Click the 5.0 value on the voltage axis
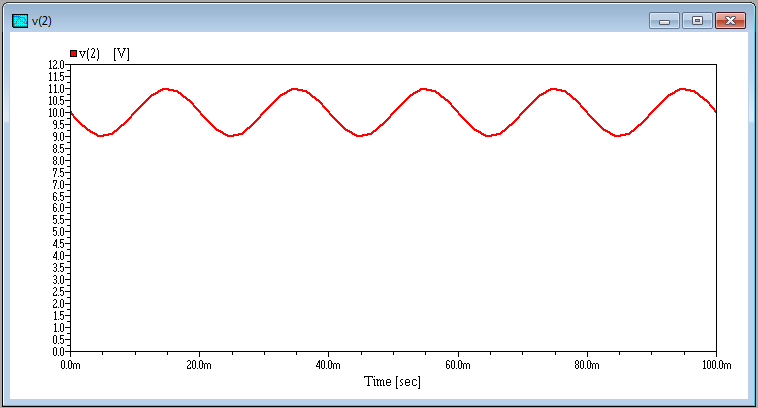The width and height of the screenshot is (758, 408). point(58,232)
